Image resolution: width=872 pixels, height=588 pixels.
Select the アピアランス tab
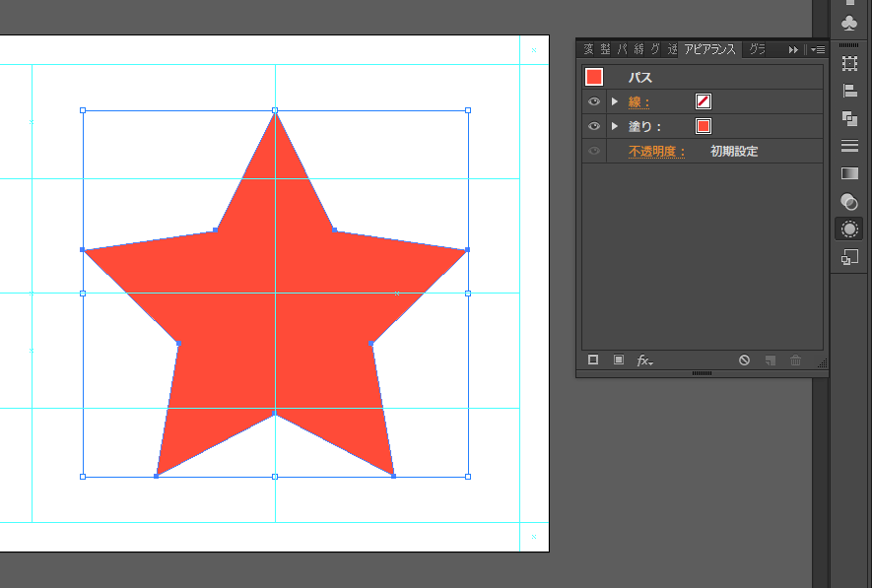[709, 49]
